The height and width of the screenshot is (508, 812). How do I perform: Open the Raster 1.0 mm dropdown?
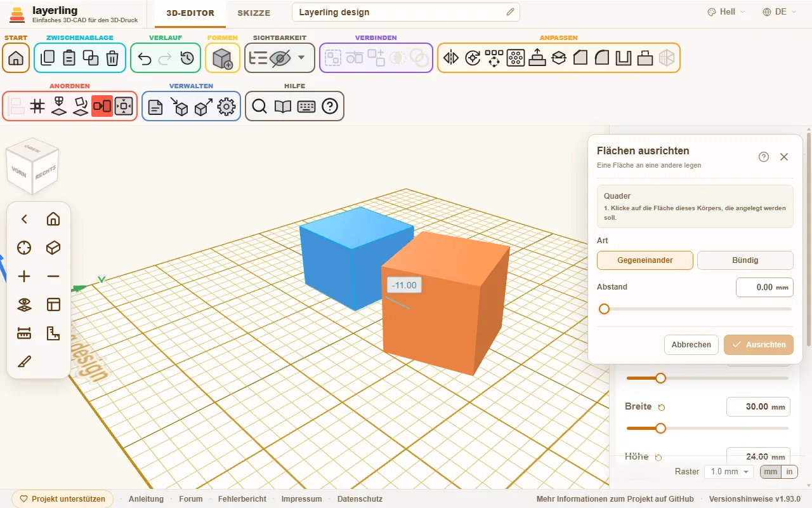729,472
